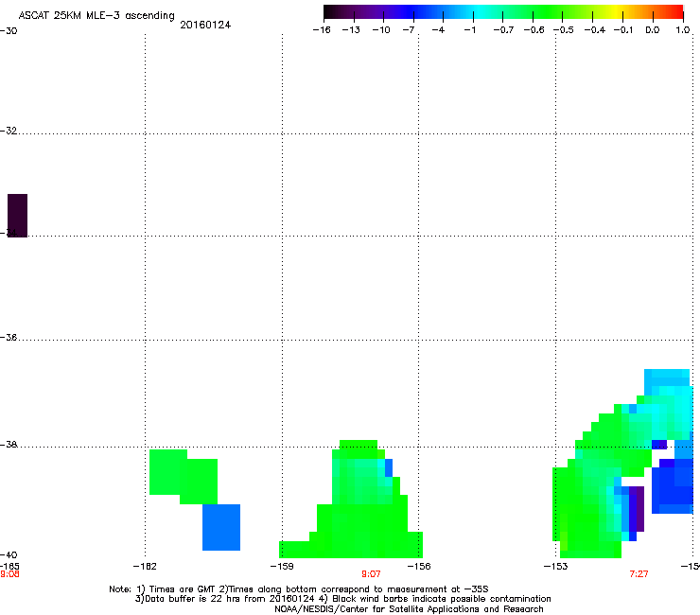Click the '-30' latitude axis label

click(x=9, y=31)
